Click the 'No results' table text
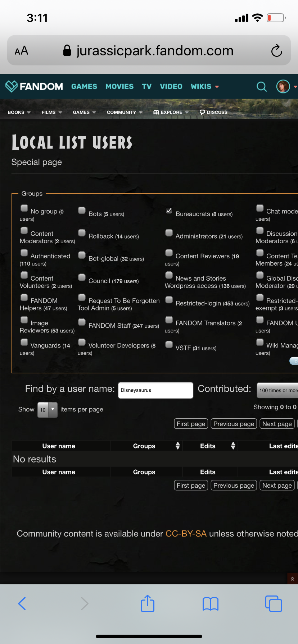 35,459
